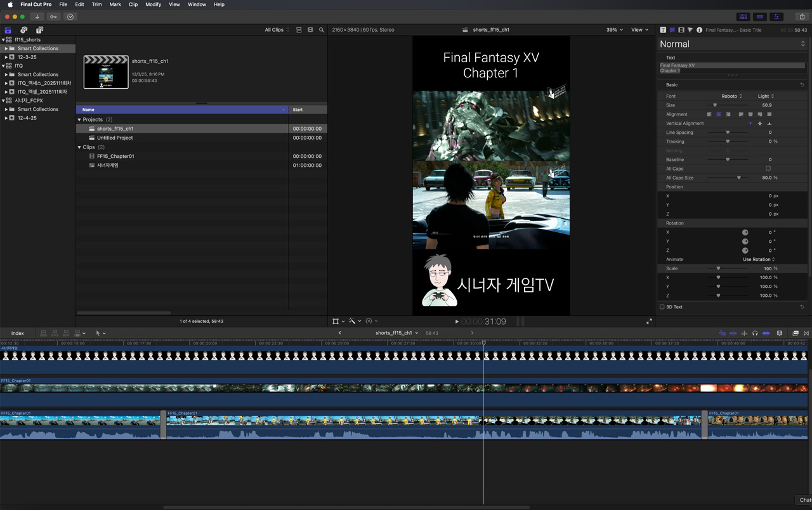The width and height of the screenshot is (812, 510).
Task: Click the text Size slider handle
Action: pyautogui.click(x=715, y=105)
